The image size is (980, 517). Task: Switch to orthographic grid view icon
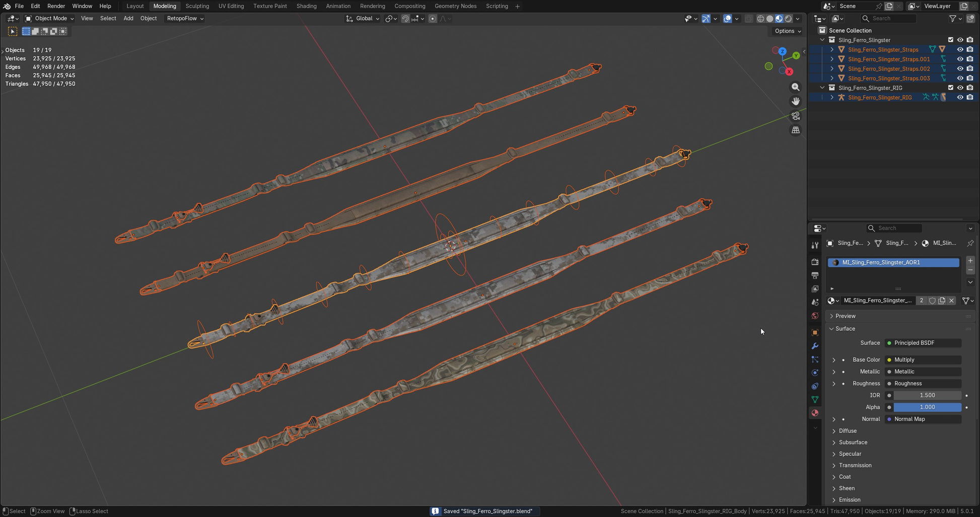tap(795, 130)
